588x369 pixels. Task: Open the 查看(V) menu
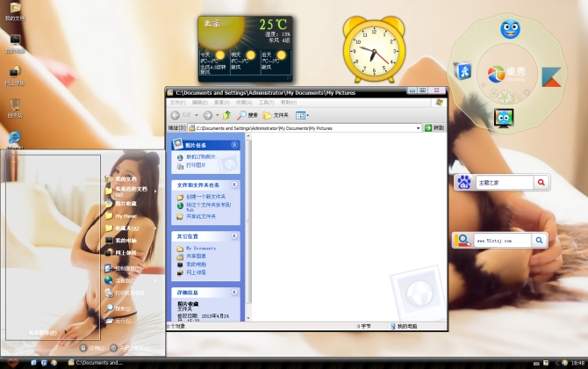tap(222, 103)
